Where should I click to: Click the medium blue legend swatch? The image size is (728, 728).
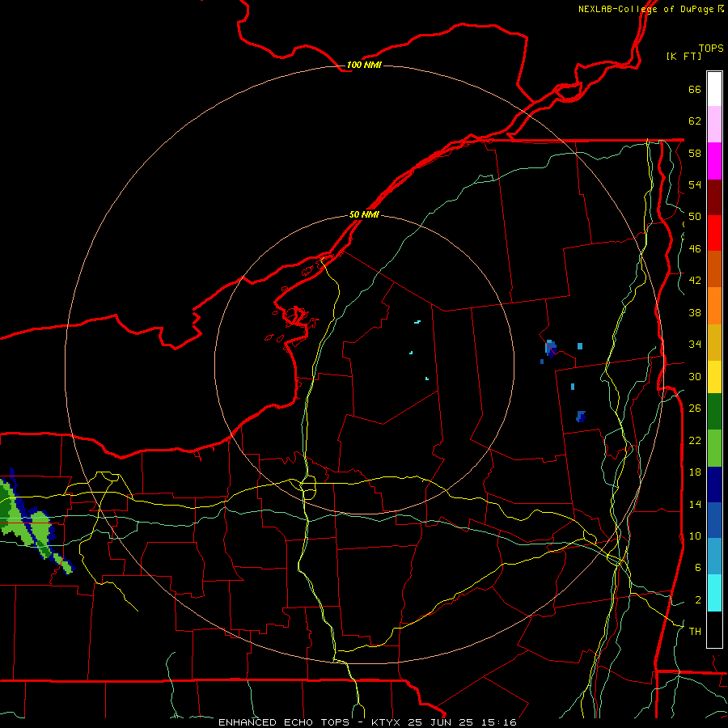[x=714, y=520]
